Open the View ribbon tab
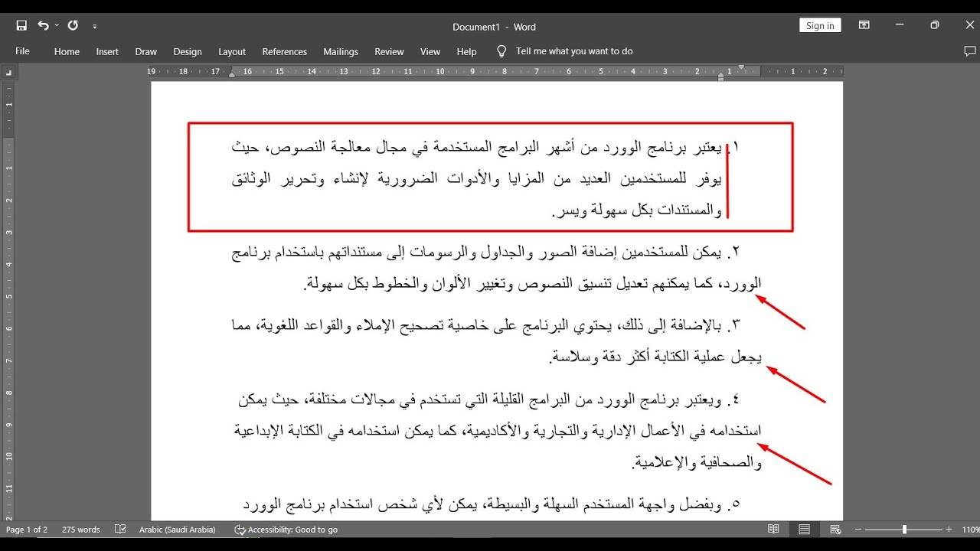Viewport: 980px width, 551px height. [x=430, y=51]
